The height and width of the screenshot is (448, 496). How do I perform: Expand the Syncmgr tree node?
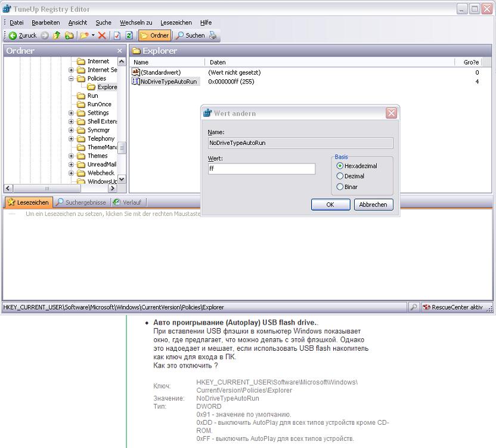71,130
